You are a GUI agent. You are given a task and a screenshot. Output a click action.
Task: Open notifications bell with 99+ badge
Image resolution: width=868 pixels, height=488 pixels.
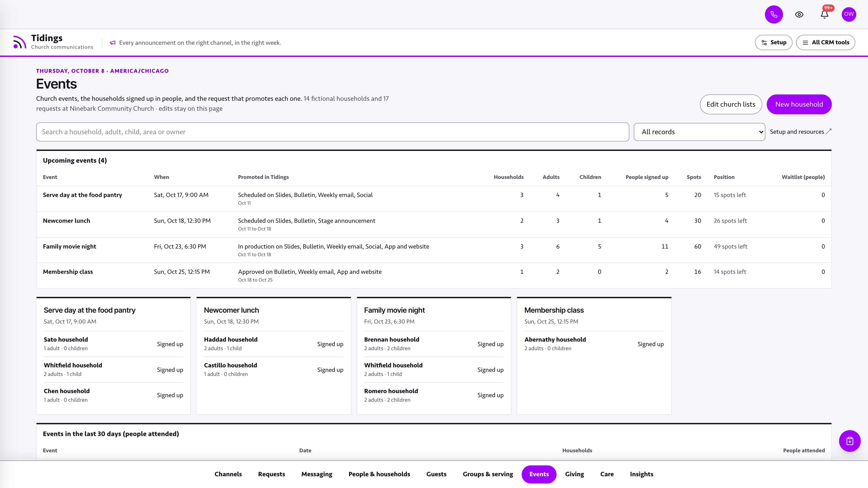[824, 14]
